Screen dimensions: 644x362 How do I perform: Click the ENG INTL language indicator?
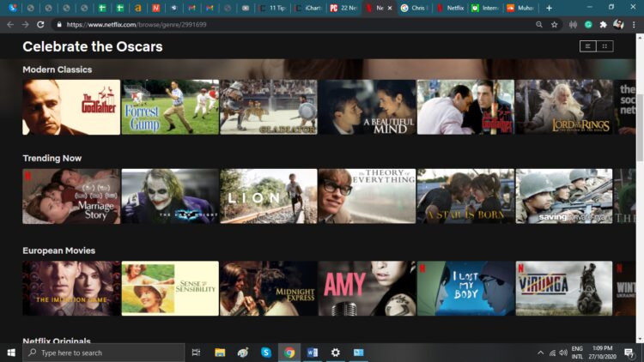click(577, 353)
